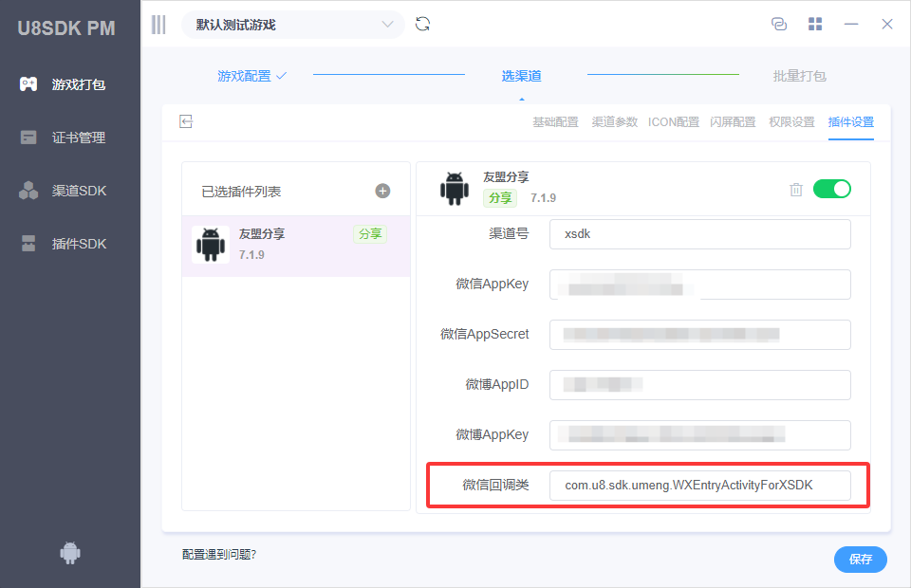Click the 配置遇到问题? help link
This screenshot has width=911, height=588.
219,554
